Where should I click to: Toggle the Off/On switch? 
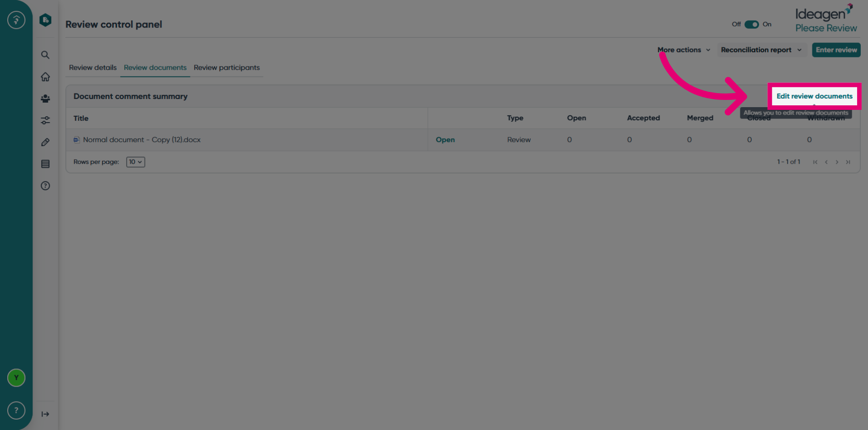pos(751,24)
